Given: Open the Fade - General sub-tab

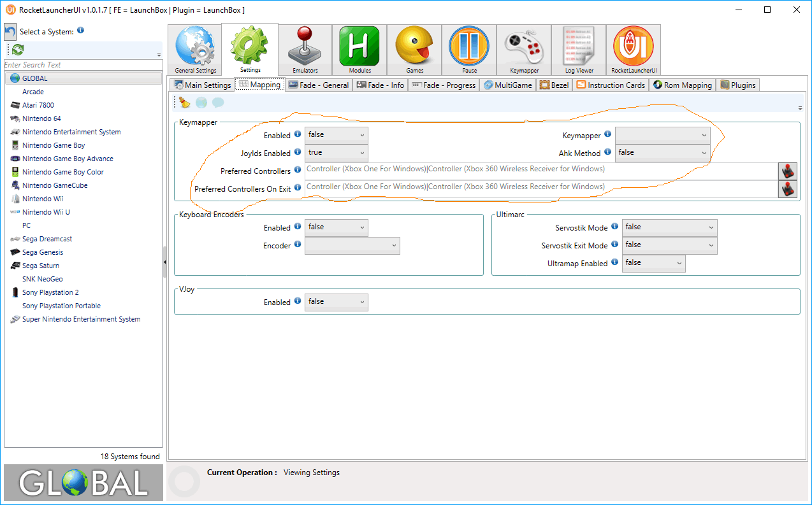Looking at the screenshot, I should coord(319,85).
